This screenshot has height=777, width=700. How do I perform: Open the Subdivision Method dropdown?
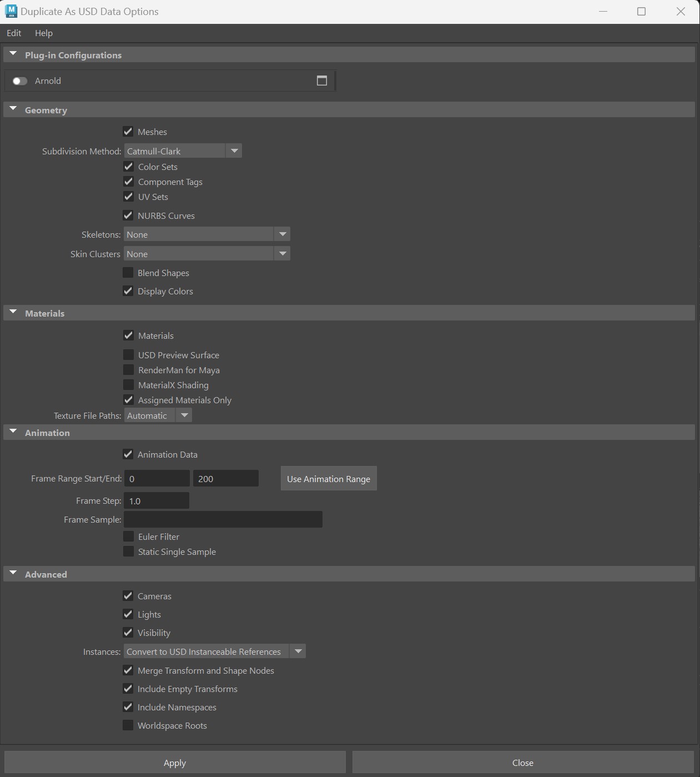click(x=183, y=151)
